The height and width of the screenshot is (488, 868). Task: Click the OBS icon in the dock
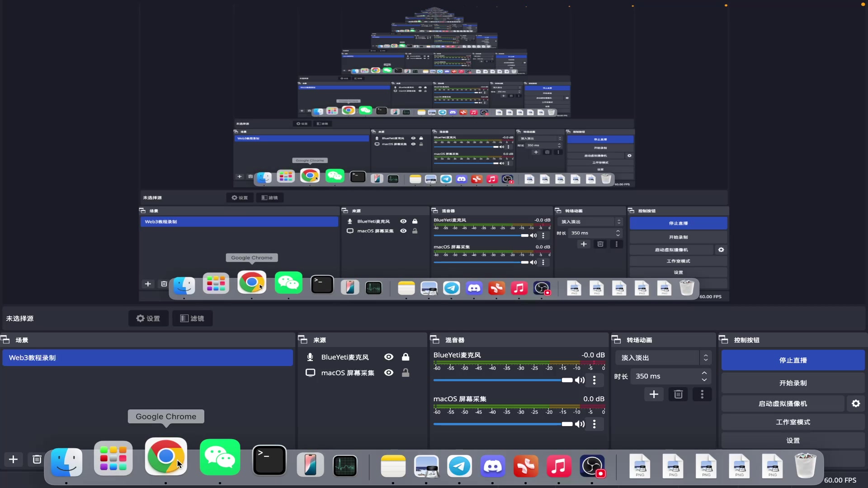(x=592, y=466)
